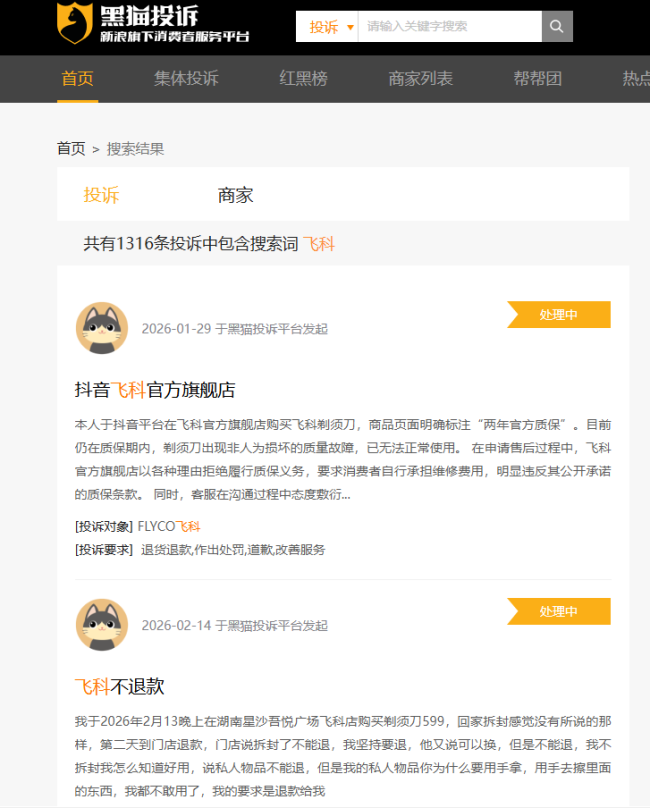This screenshot has width=650, height=808.
Task: Click the magnifier search icon button
Action: click(557, 27)
